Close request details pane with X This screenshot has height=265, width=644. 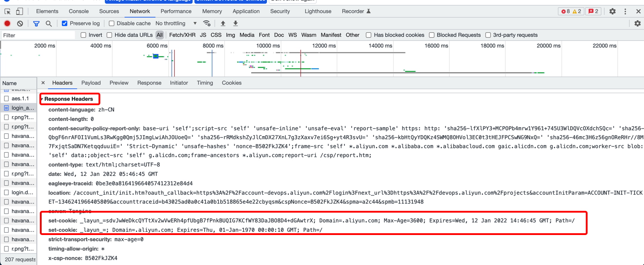point(43,83)
